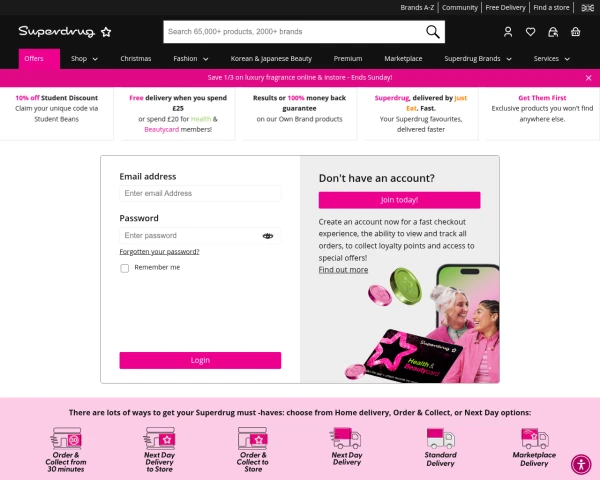Toggle password visibility eye icon
The width and height of the screenshot is (600, 480).
pyautogui.click(x=267, y=236)
